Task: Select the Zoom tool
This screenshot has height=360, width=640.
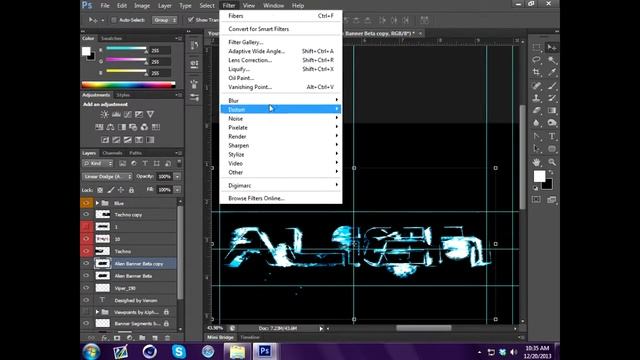Action: point(552,162)
